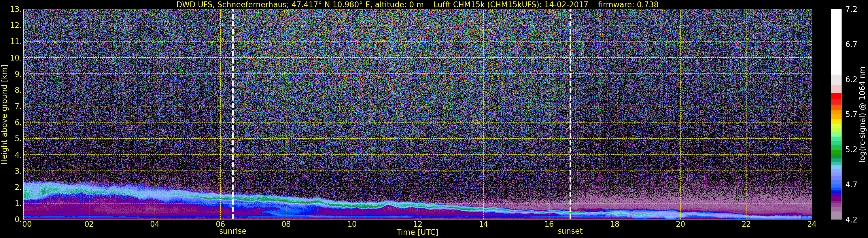Pick the white section of the colorbar
The width and height of the screenshot is (868, 238).
tap(836, 42)
